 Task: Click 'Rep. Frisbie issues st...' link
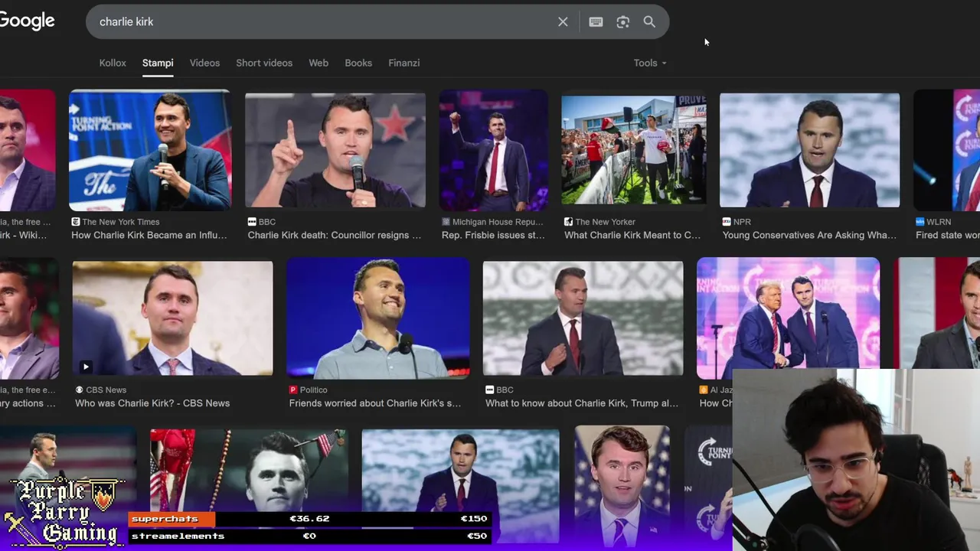click(x=493, y=235)
